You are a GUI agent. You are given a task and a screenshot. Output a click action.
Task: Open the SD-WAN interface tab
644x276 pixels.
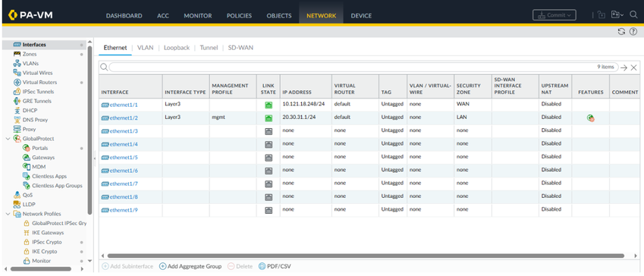[x=240, y=48]
